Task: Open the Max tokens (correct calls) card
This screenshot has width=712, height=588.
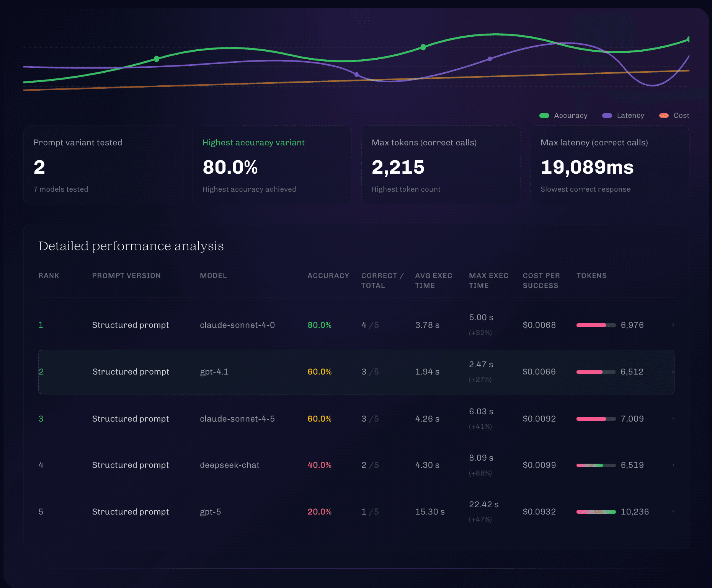Action: click(441, 165)
